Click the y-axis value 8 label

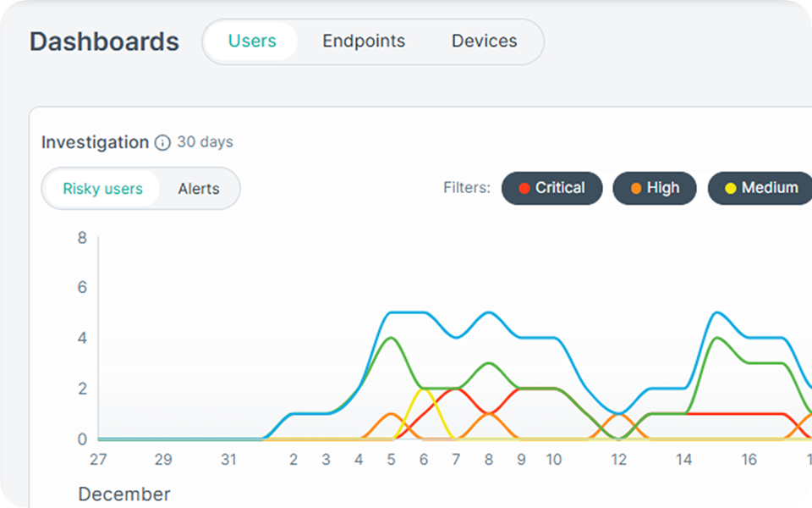coord(82,238)
